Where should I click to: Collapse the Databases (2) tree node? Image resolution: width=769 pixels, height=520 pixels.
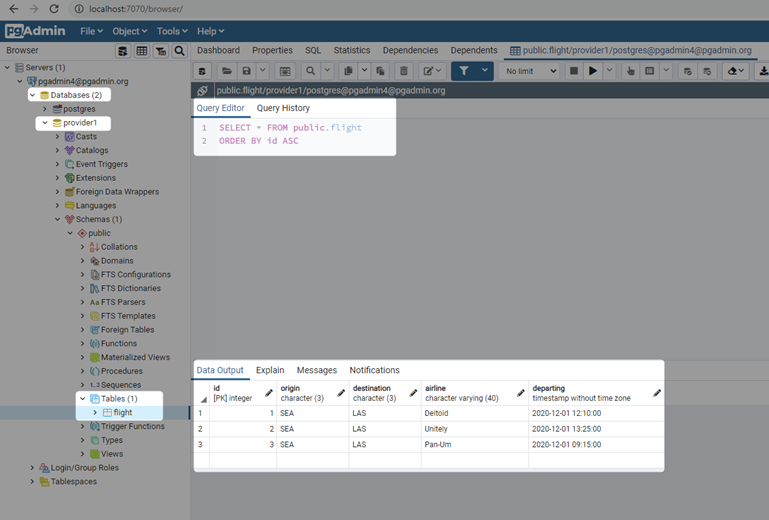pos(33,95)
